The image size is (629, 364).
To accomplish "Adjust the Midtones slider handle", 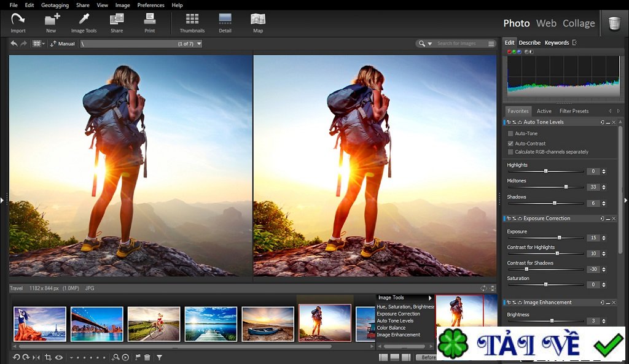I will pyautogui.click(x=566, y=187).
